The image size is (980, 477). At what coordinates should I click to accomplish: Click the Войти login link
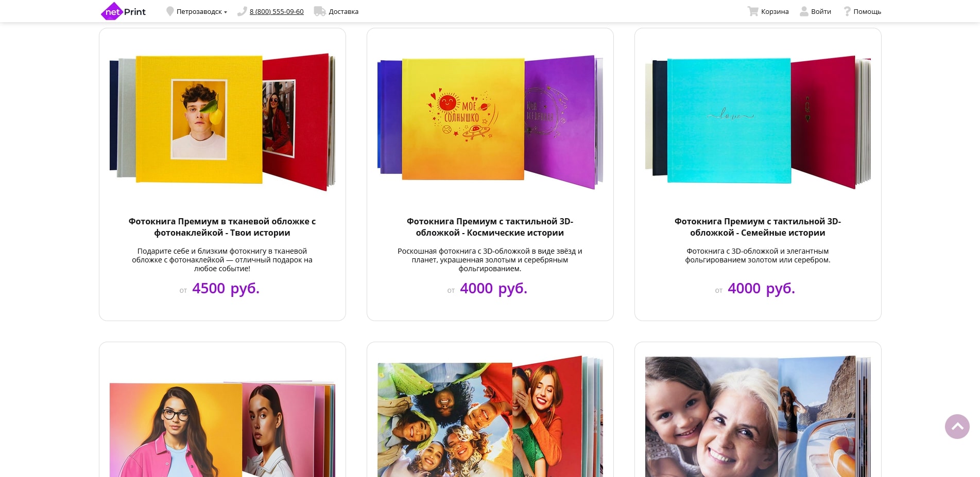tap(821, 12)
